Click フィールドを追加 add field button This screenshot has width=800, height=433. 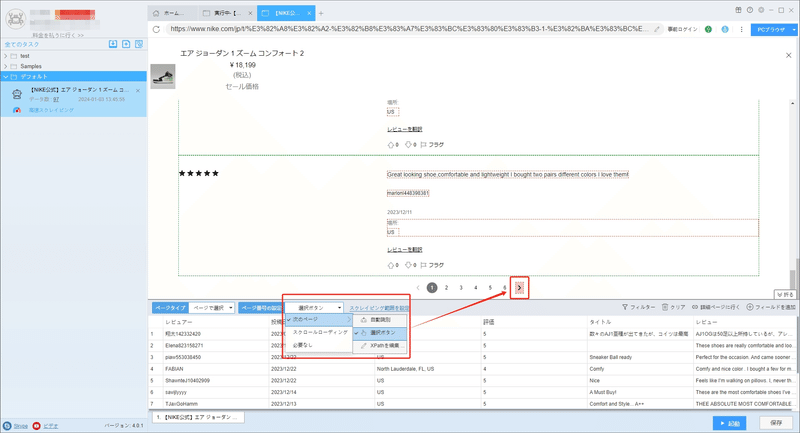pyautogui.click(x=771, y=307)
